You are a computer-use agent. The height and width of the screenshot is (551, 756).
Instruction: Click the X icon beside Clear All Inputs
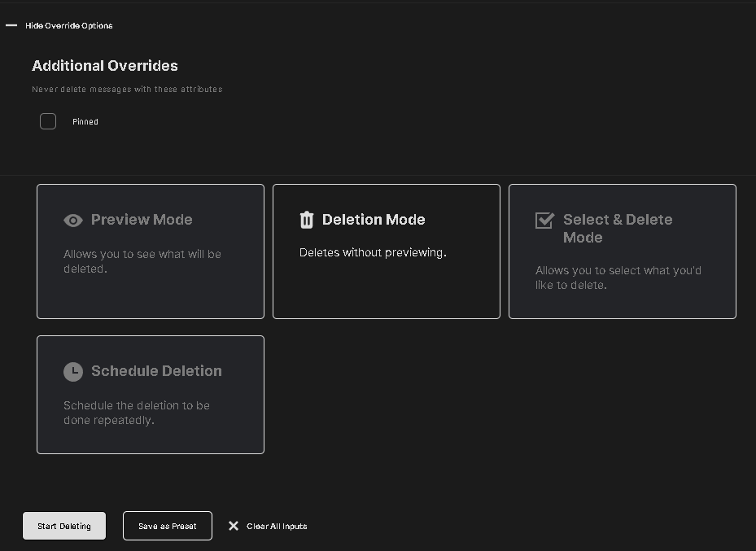click(234, 526)
